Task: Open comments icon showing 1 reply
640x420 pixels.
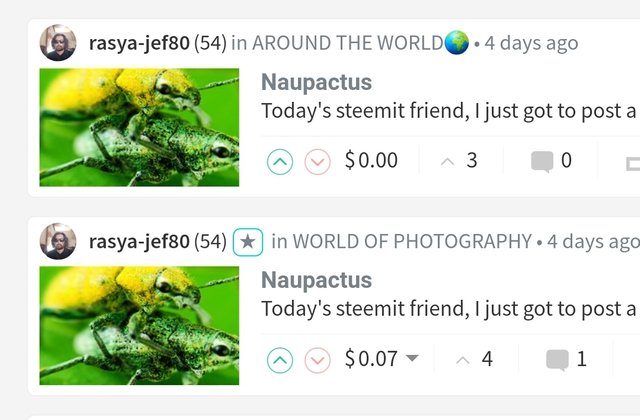Action: point(557,360)
